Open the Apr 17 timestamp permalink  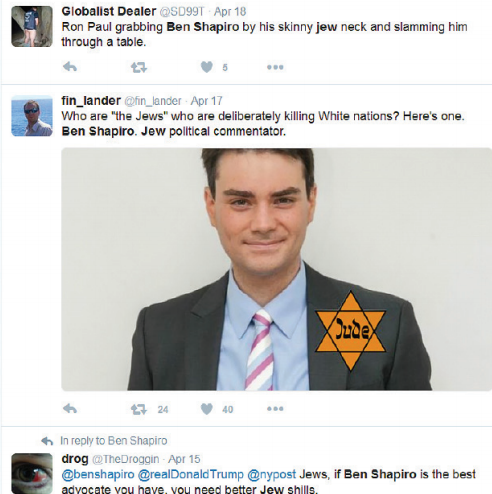click(x=206, y=101)
